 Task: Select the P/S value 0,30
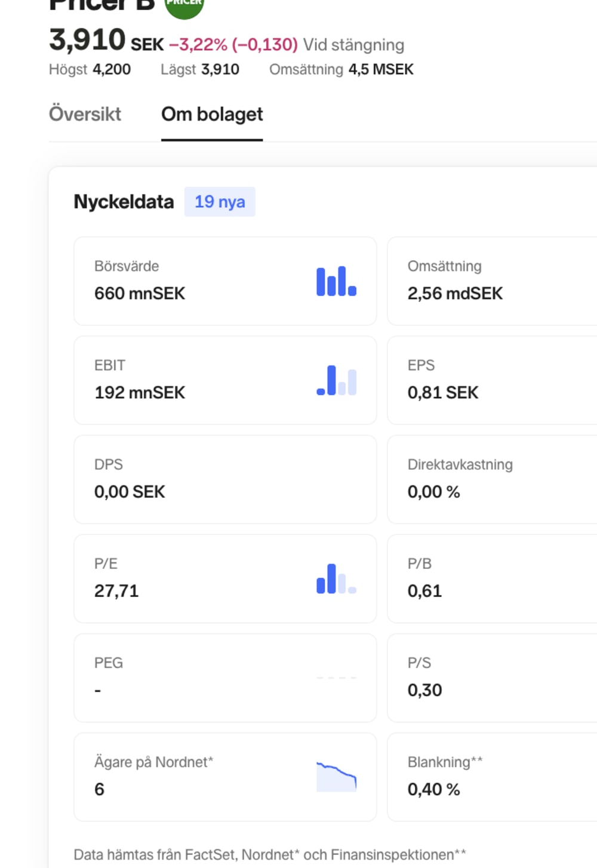coord(424,690)
